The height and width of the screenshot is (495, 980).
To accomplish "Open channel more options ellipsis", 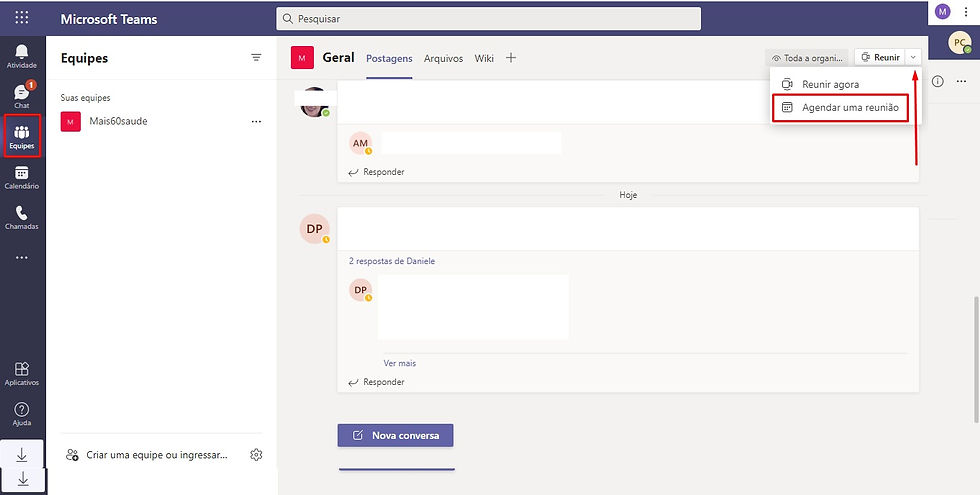I will (x=962, y=81).
